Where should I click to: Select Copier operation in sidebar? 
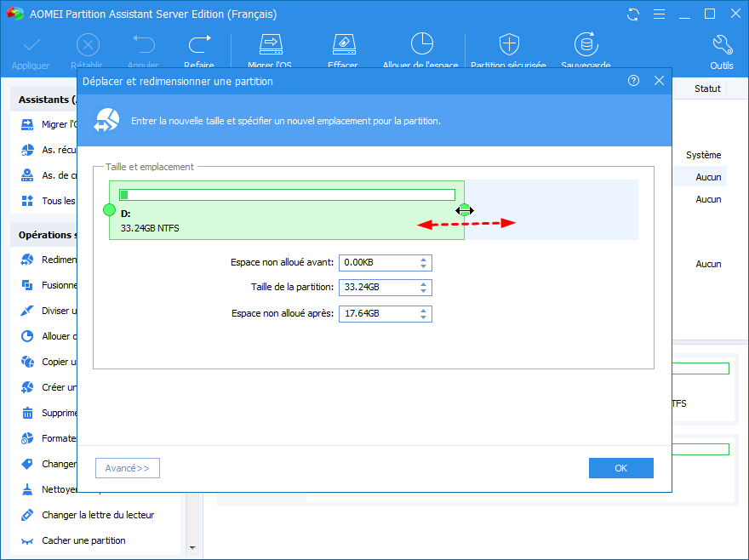click(48, 363)
